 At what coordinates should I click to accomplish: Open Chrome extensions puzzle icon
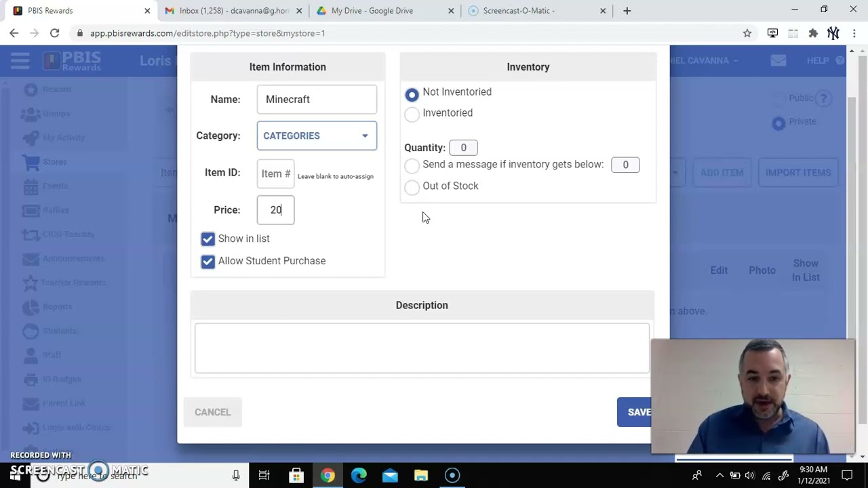pos(813,33)
